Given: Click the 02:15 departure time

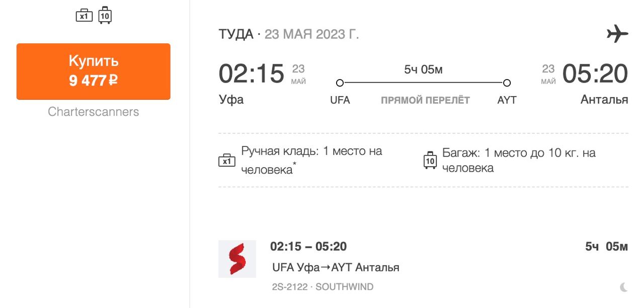Looking at the screenshot, I should (x=252, y=74).
